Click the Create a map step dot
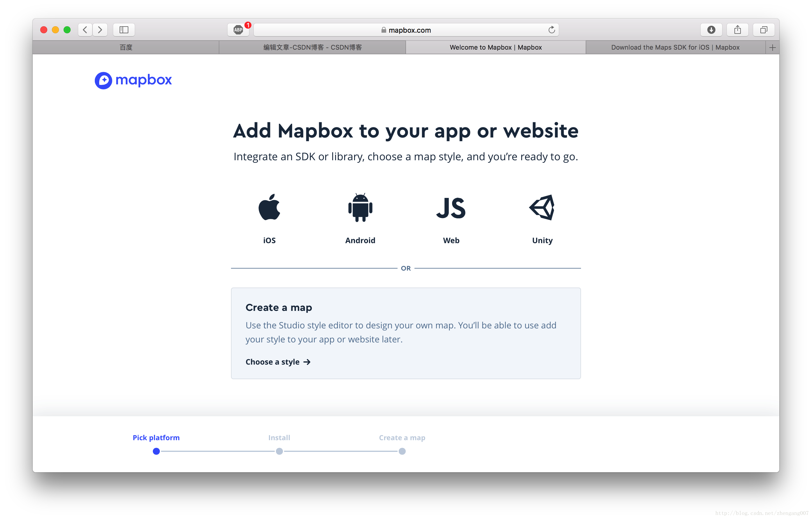The image size is (812, 519). click(402, 452)
